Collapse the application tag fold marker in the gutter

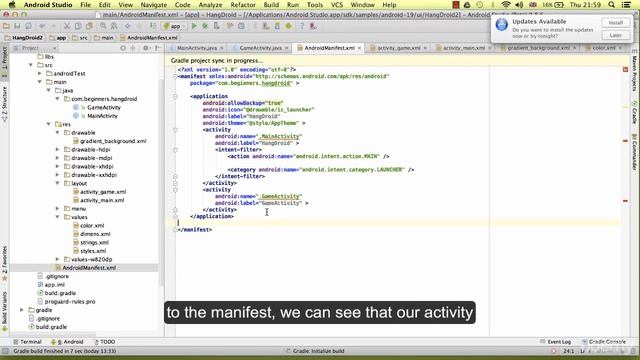pos(175,96)
